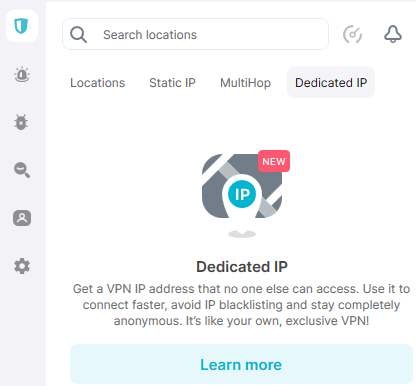Open the VPN shield section in sidebar
The width and height of the screenshot is (416, 386).
(x=22, y=26)
